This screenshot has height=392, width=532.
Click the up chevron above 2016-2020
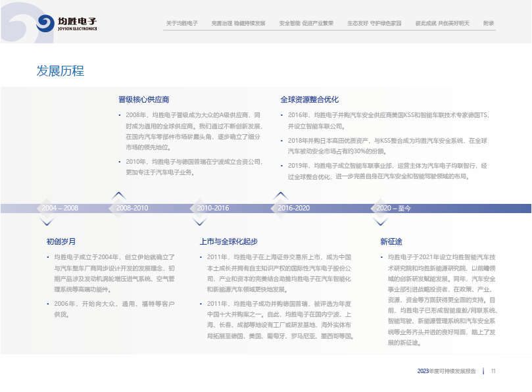point(279,195)
